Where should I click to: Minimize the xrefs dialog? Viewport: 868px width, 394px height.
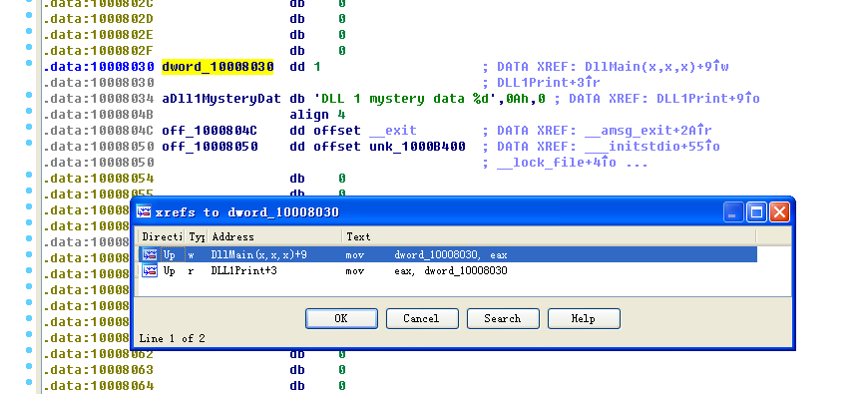click(733, 211)
